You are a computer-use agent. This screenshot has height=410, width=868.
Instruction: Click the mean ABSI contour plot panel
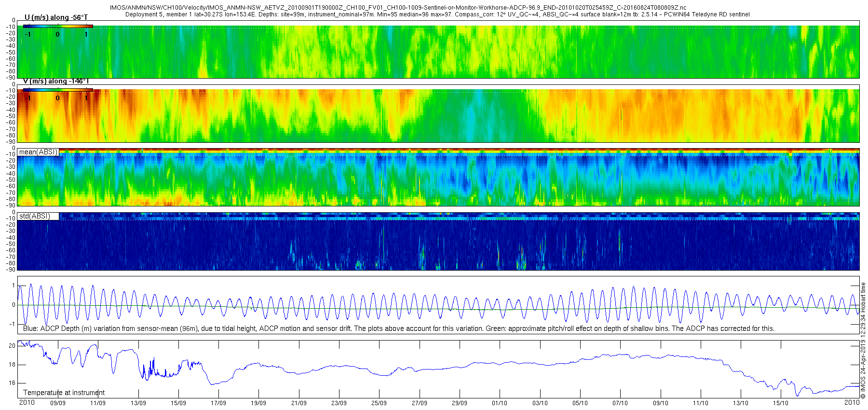[x=438, y=177]
